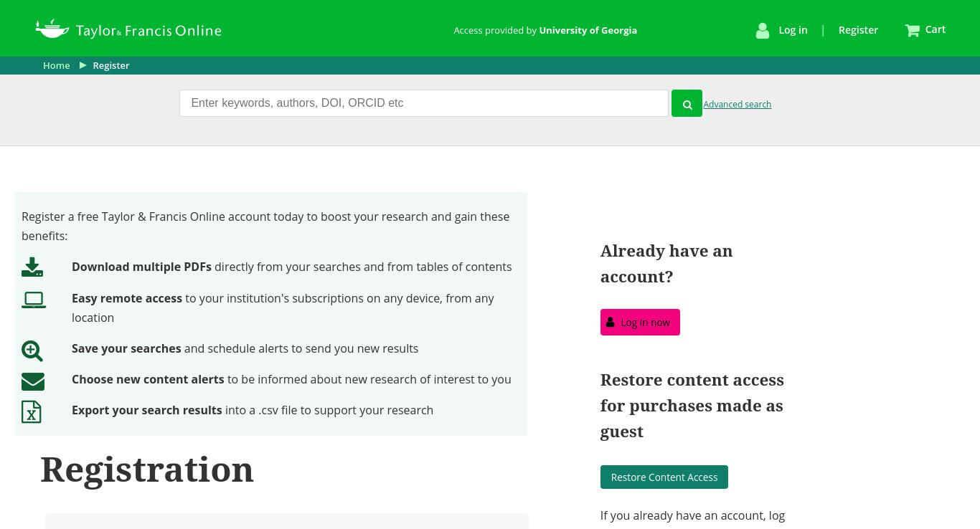Click 'Register a free Taylor & Francis' intro text
980x529 pixels.
265,227
